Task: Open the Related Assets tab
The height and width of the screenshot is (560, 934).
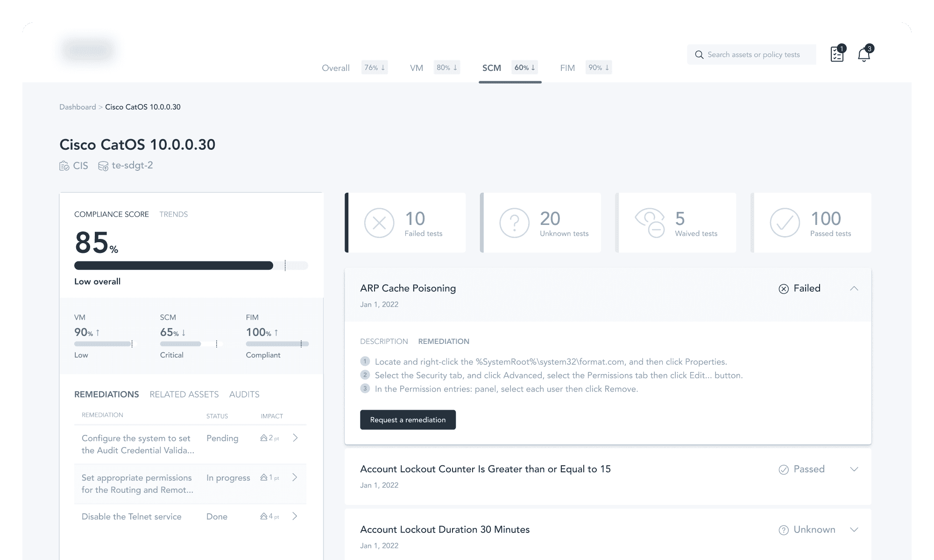Action: 184,394
